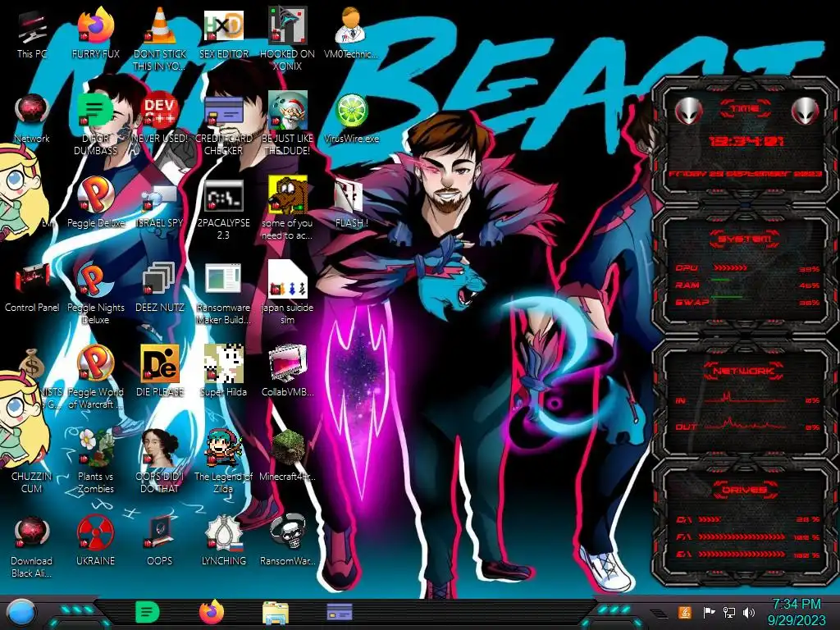Open the DIE PLEASE De icon
The height and width of the screenshot is (630, 840).
click(x=160, y=372)
